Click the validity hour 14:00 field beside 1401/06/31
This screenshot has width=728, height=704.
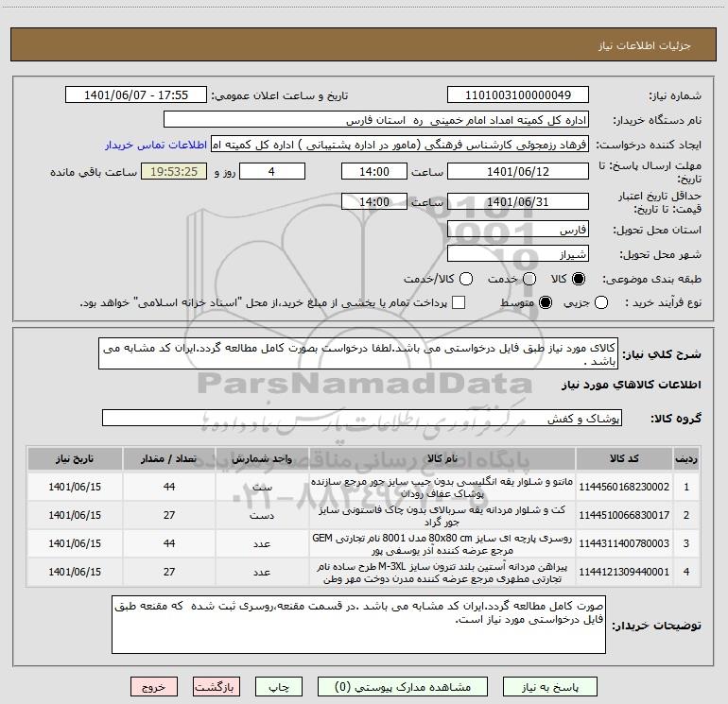[x=374, y=201]
